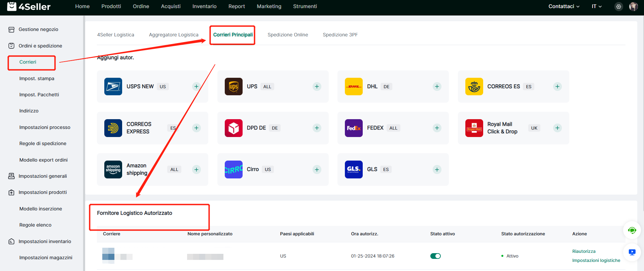Add DPD DE carrier plus icon

tap(317, 128)
